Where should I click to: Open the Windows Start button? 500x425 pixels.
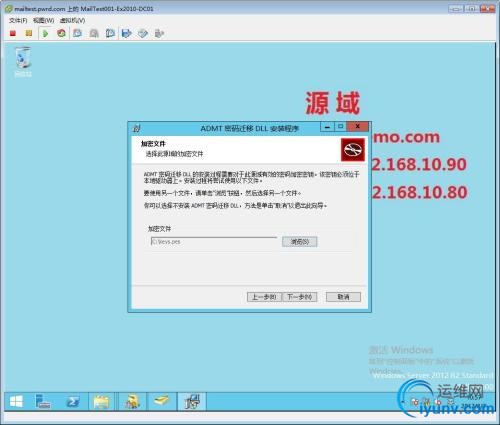16,401
